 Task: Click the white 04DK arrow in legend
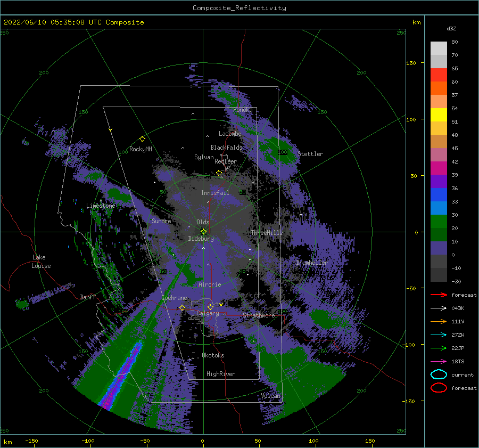coord(439,308)
